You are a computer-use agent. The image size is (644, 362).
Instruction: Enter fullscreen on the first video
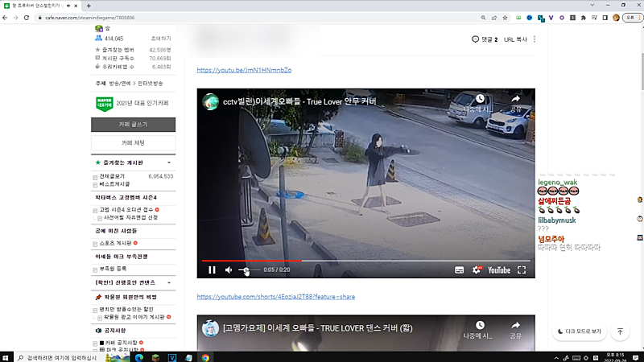click(x=522, y=270)
